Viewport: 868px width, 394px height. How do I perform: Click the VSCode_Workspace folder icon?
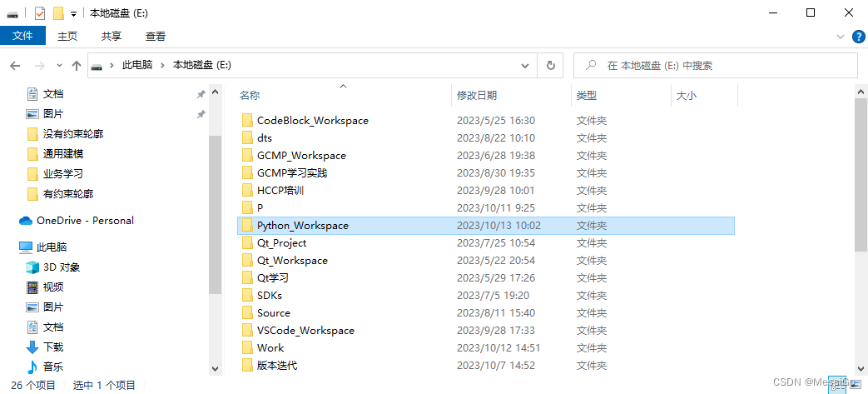point(247,331)
